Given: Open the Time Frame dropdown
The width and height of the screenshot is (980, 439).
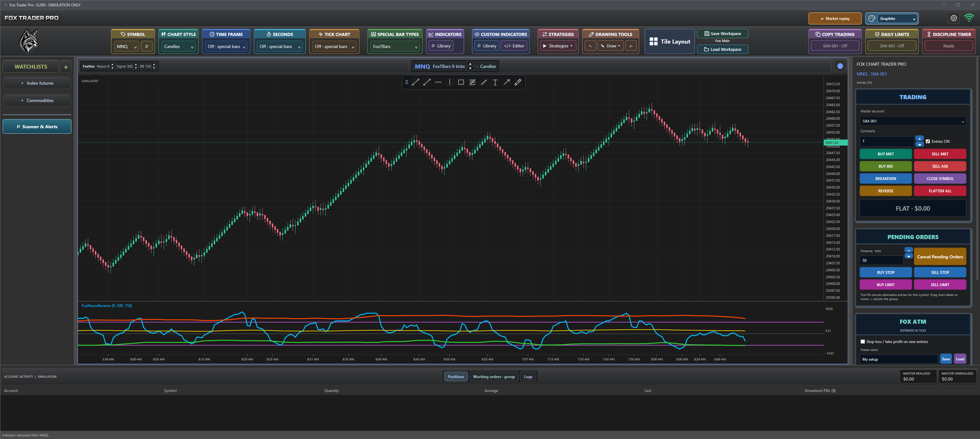Looking at the screenshot, I should pos(226,46).
